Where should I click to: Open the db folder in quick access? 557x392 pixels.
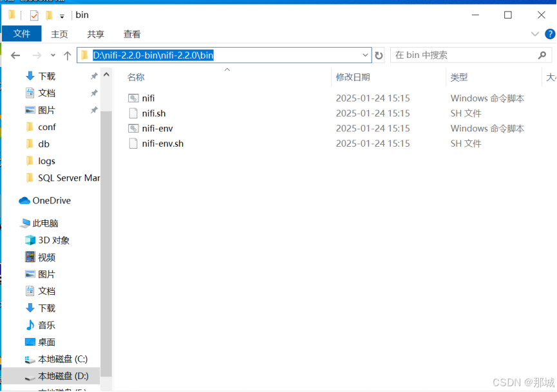pyautogui.click(x=44, y=144)
